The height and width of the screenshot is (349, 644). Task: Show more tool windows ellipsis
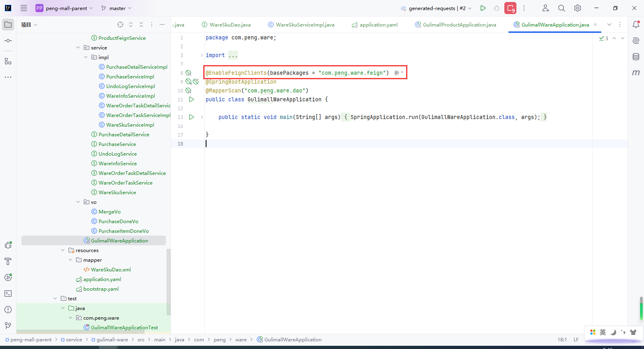coord(8,77)
